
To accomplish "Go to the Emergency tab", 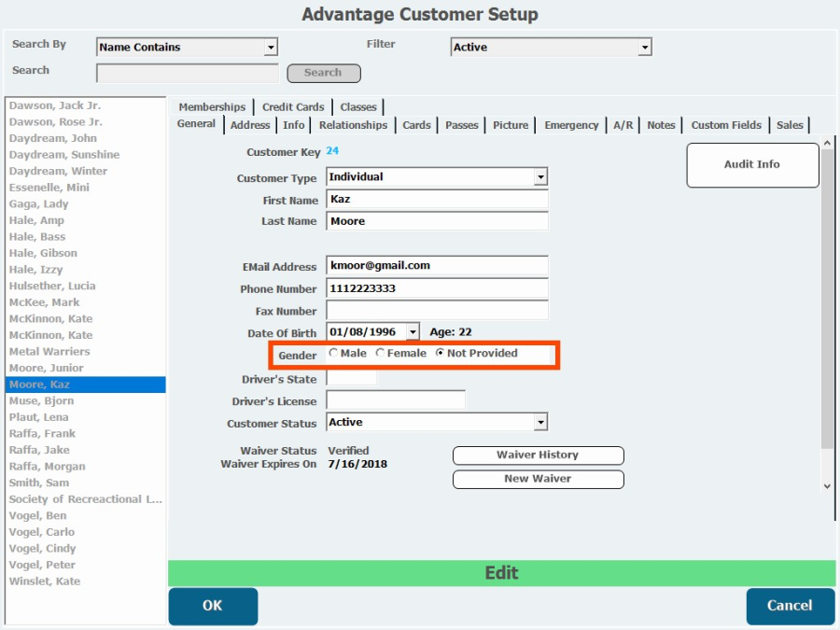I will pyautogui.click(x=571, y=125).
